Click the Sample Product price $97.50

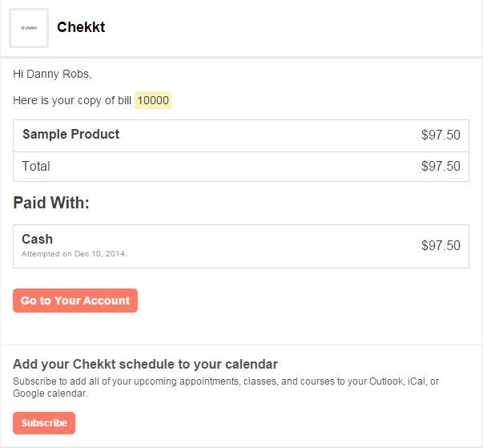coord(441,135)
